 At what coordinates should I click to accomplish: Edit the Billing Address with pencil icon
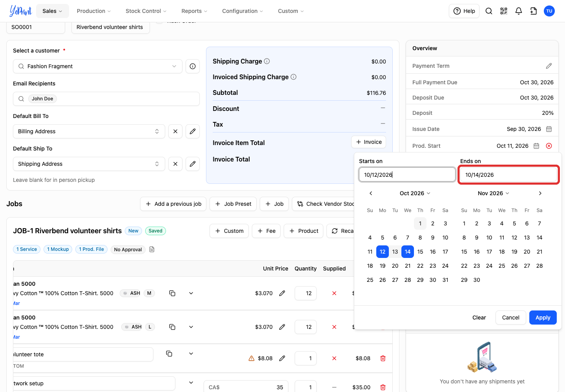193,131
